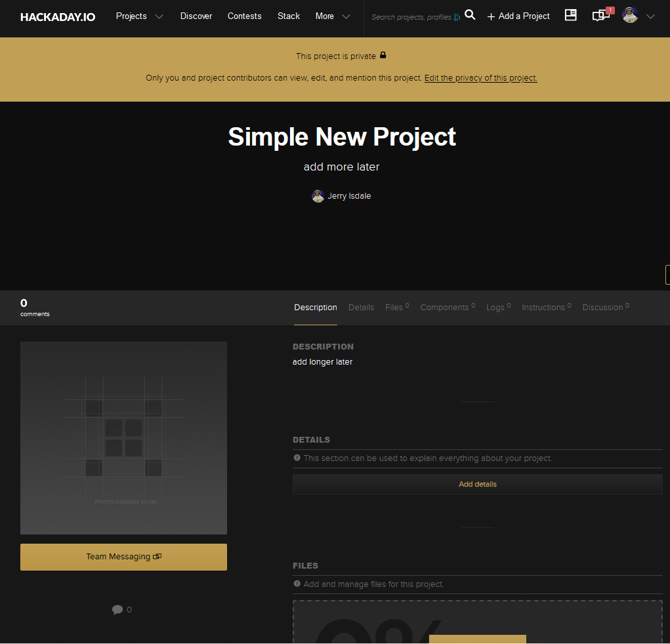The image size is (670, 644).
Task: Click the Simple New Project title
Action: coord(342,137)
